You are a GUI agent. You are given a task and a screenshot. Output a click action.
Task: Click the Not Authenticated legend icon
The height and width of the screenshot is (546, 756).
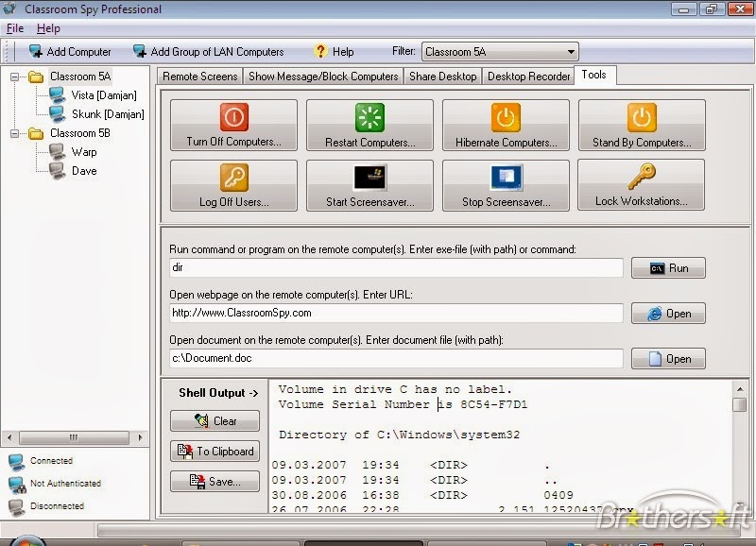[x=16, y=485]
